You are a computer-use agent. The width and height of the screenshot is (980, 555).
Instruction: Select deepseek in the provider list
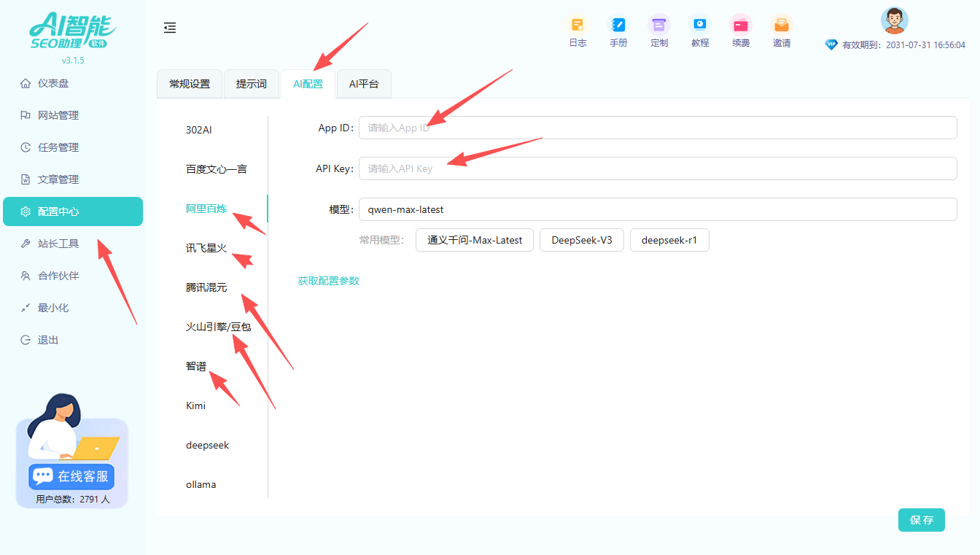click(207, 445)
